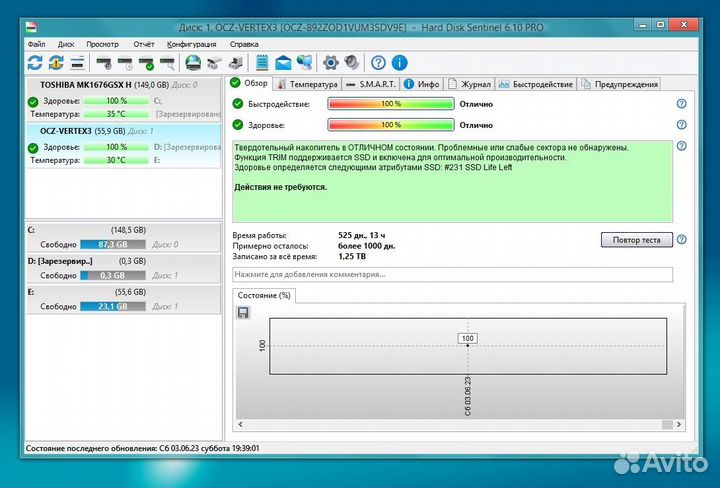The width and height of the screenshot is (720, 488).
Task: Click the disk icon with check mark
Action: (147, 63)
